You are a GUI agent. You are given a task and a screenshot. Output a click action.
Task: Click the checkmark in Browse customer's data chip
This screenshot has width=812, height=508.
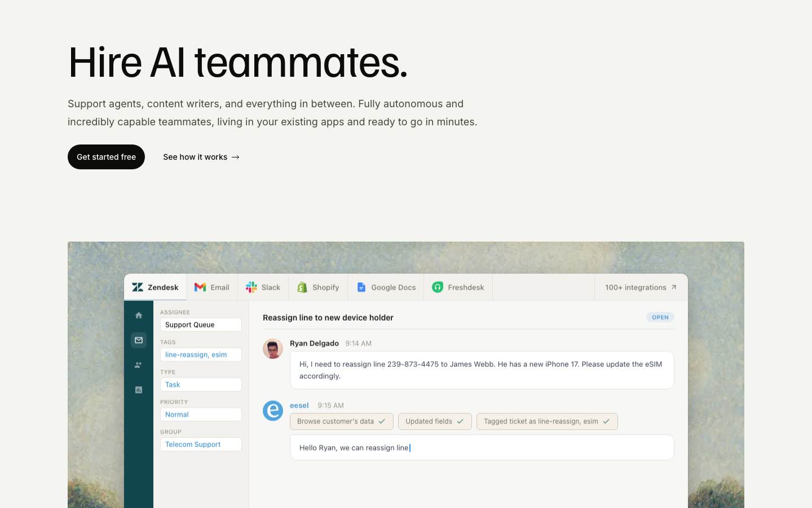click(382, 422)
